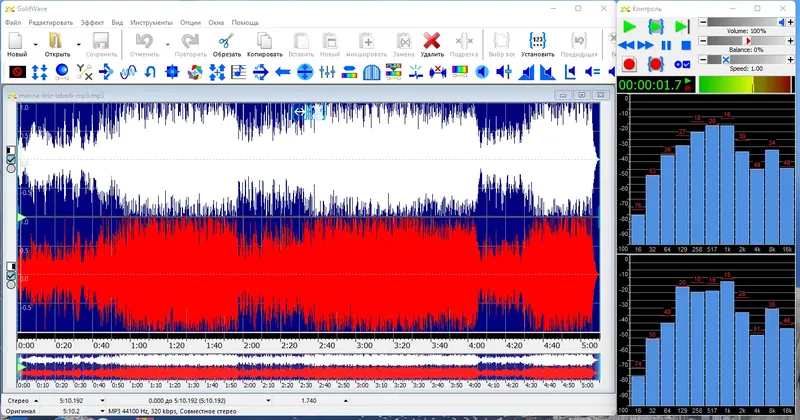Click the Balance slider track
800x420 pixels.
[745, 41]
